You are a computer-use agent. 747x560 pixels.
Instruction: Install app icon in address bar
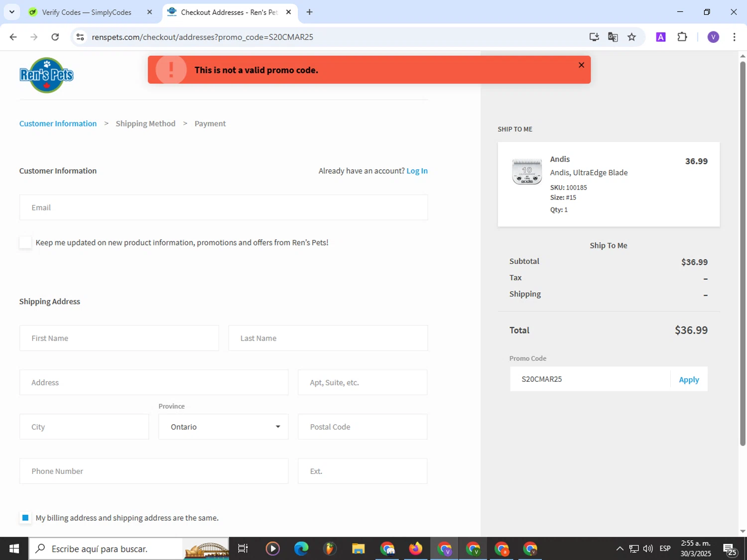(x=594, y=37)
